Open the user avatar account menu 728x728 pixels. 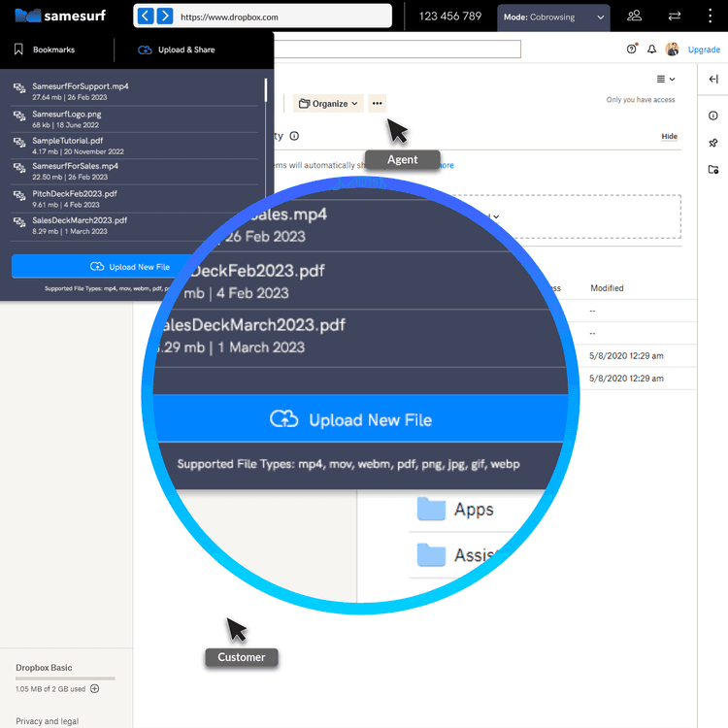coord(672,49)
